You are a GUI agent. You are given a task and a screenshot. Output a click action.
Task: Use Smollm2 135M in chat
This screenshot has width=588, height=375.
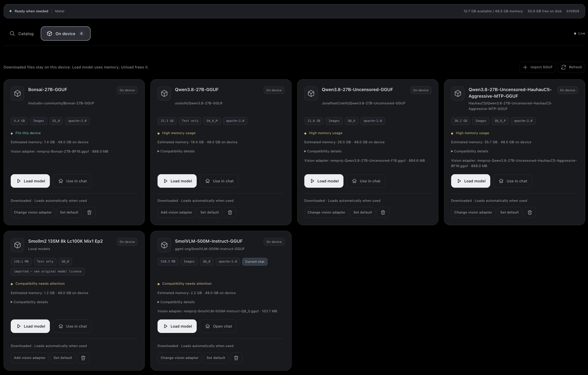[72, 326]
